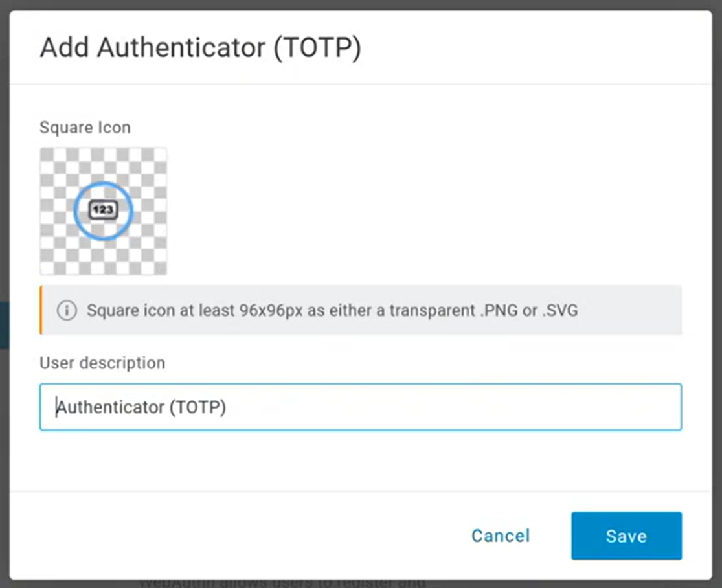Select the User description input field
Viewport: 722px width, 588px height.
[x=361, y=407]
